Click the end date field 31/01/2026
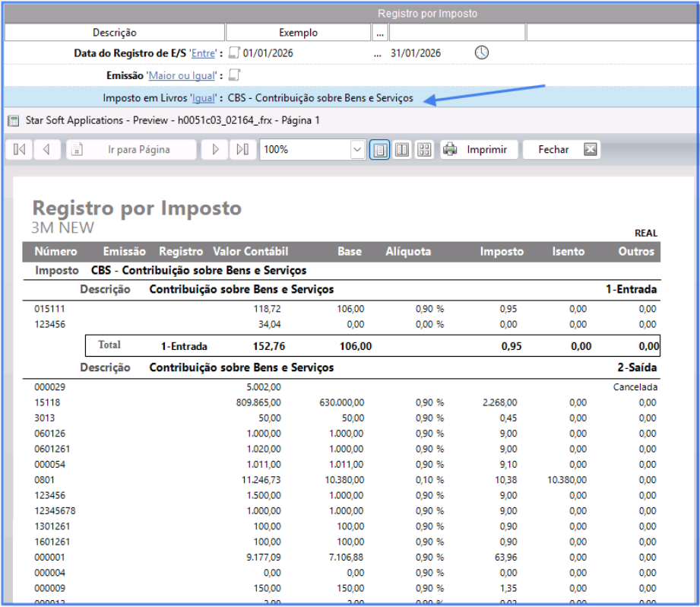This screenshot has width=700, height=607. pyautogui.click(x=416, y=53)
